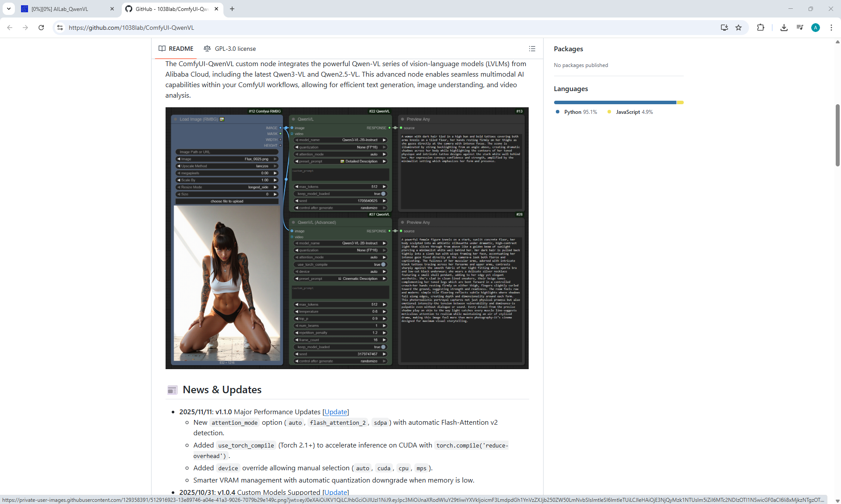
Task: Click the install app icon in address bar
Action: (x=724, y=28)
